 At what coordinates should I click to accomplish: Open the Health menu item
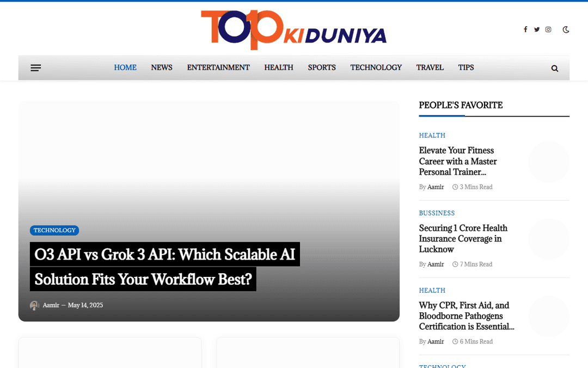[279, 68]
